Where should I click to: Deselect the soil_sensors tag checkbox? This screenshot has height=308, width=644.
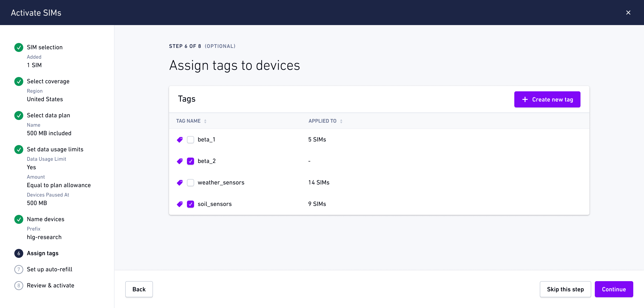(191, 204)
